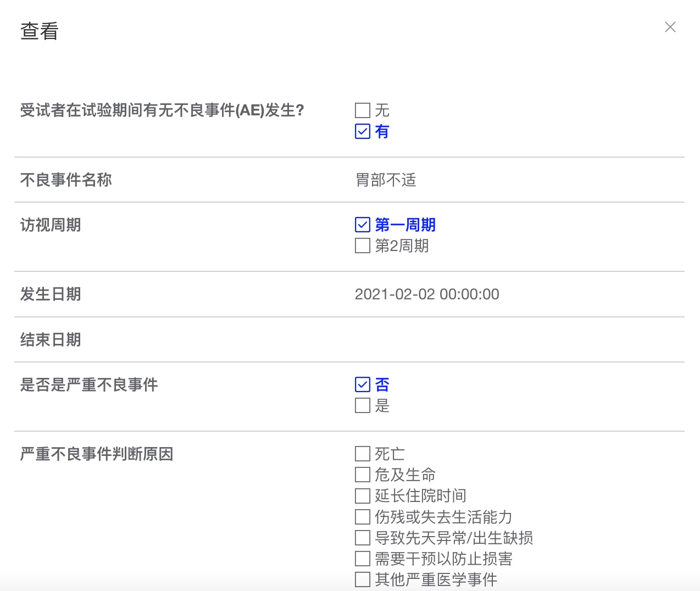Enable the 延长住院时间 checkbox
Screen dimensions: 700x591
[363, 496]
